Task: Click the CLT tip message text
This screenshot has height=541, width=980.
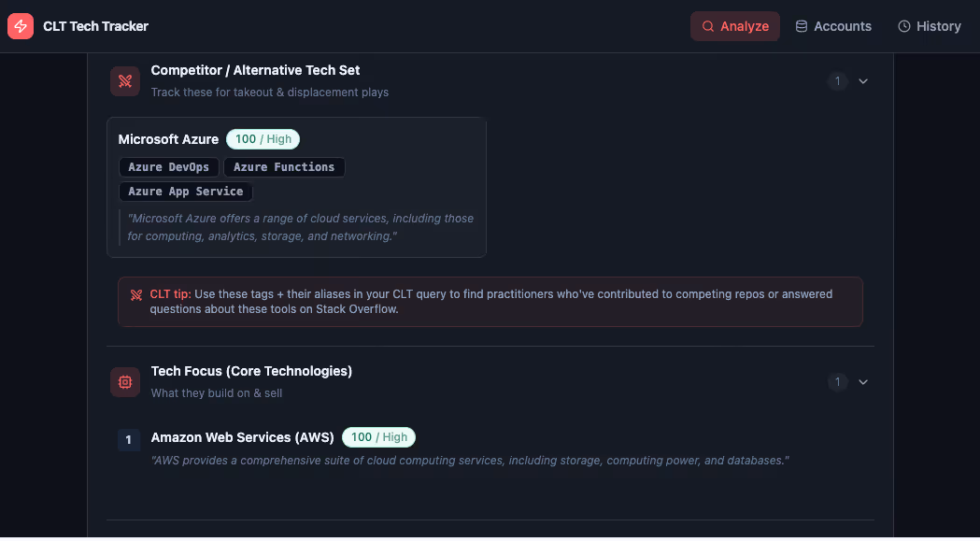Action: (x=490, y=302)
